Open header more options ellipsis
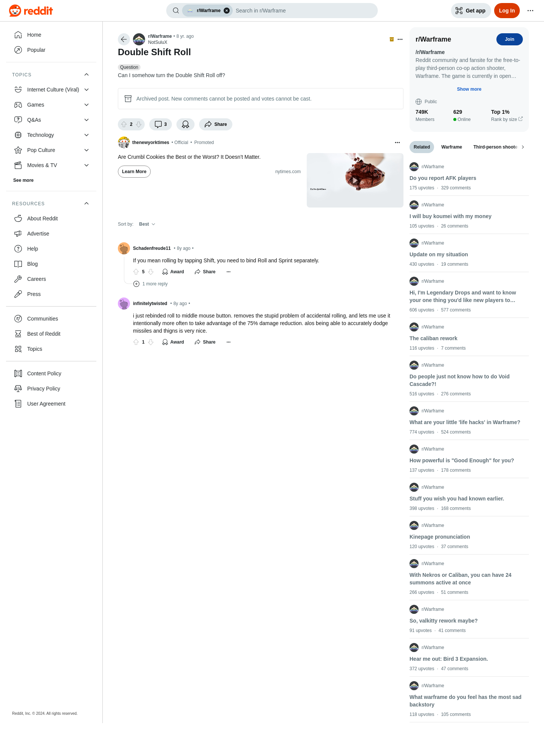544x756 pixels. pyautogui.click(x=530, y=11)
